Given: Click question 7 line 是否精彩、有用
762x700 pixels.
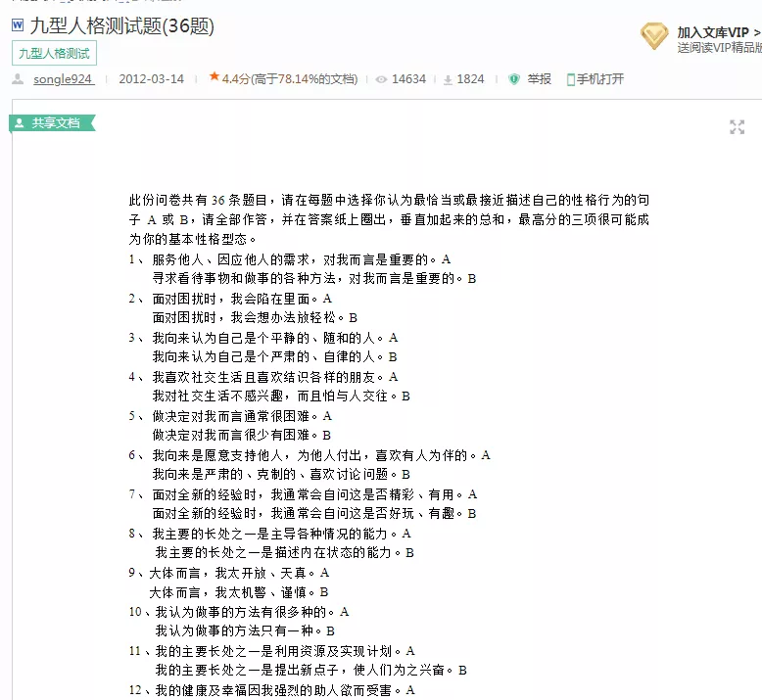Looking at the screenshot, I should 314,495.
